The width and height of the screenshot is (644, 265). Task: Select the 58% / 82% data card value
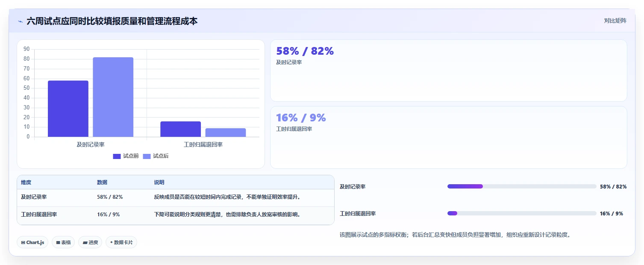(305, 51)
